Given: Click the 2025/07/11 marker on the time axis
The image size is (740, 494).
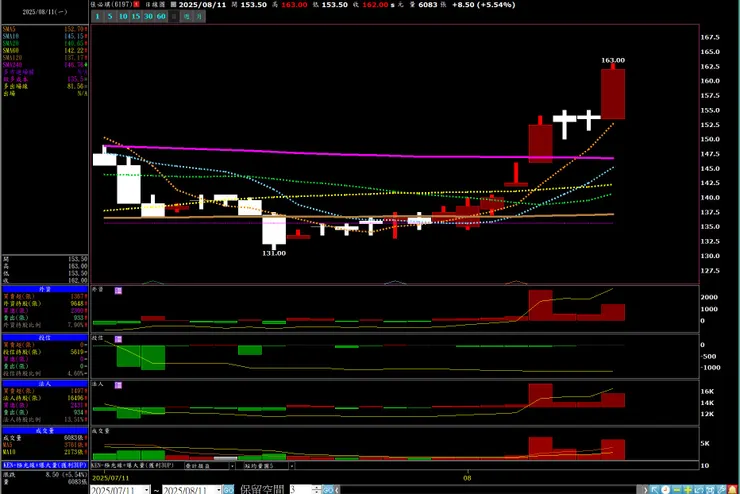Looking at the screenshot, I should [x=110, y=478].
